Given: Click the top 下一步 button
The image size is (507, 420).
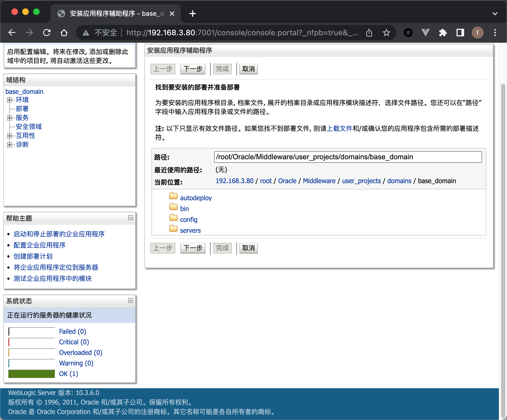Looking at the screenshot, I should (193, 69).
